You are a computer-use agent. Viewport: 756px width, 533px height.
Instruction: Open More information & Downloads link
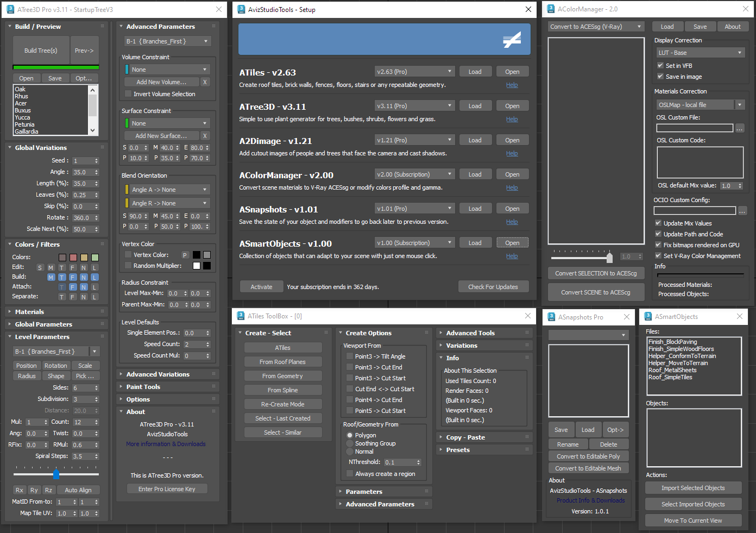coord(166,444)
